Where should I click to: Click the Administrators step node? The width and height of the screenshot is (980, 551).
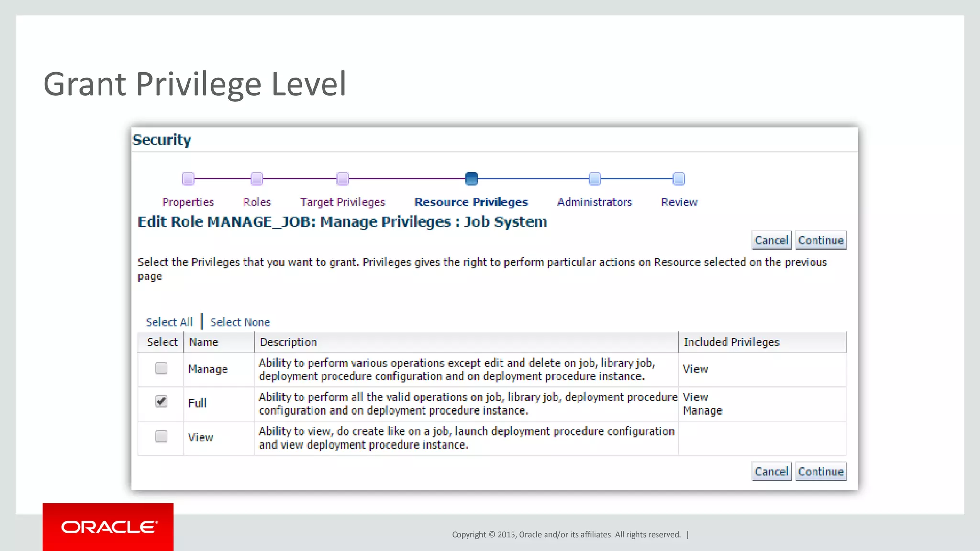[595, 179]
